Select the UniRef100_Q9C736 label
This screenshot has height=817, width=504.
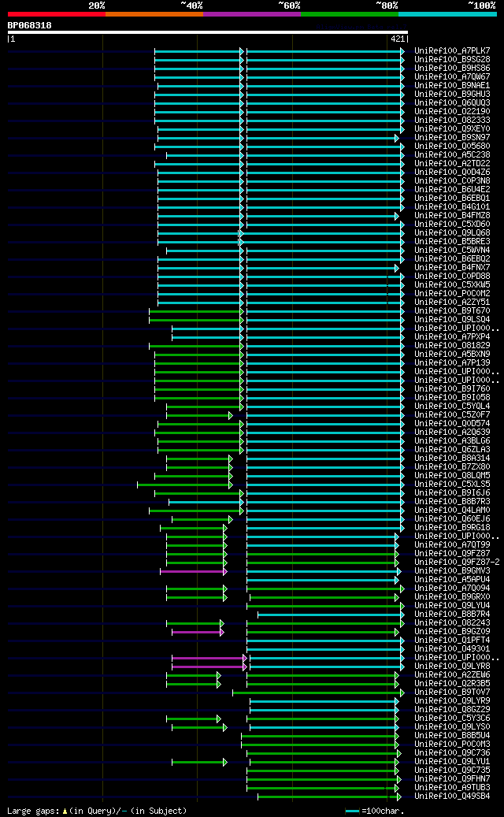[452, 752]
